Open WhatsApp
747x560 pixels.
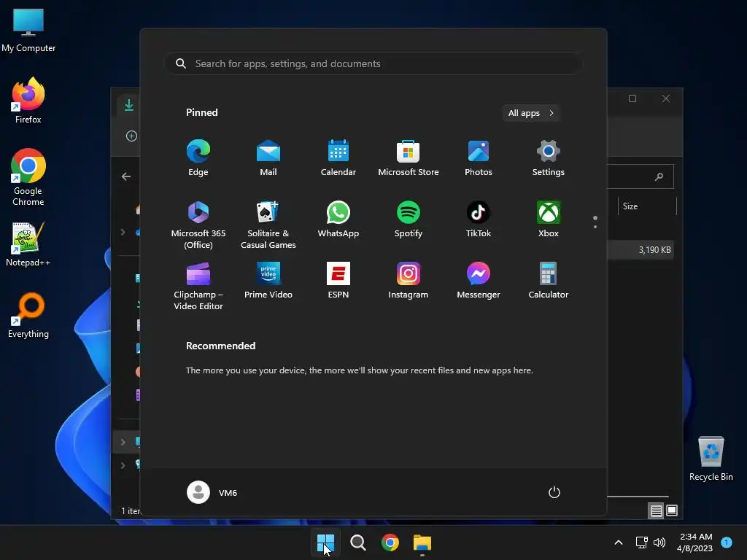(x=338, y=219)
